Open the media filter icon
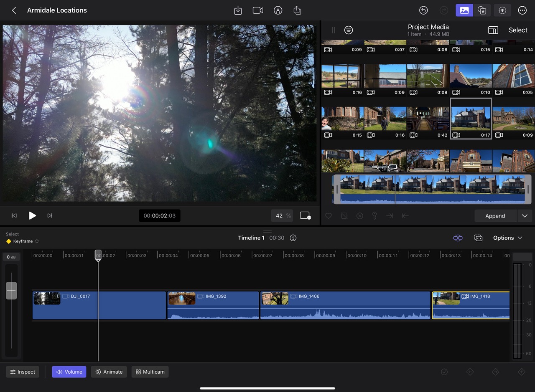Screen dimensions: 535x392 pyautogui.click(x=349, y=30)
